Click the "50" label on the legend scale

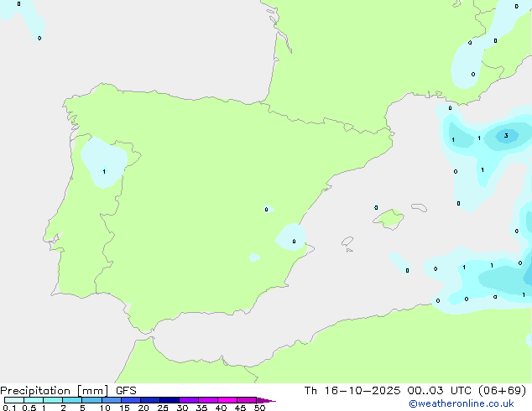(x=259, y=408)
